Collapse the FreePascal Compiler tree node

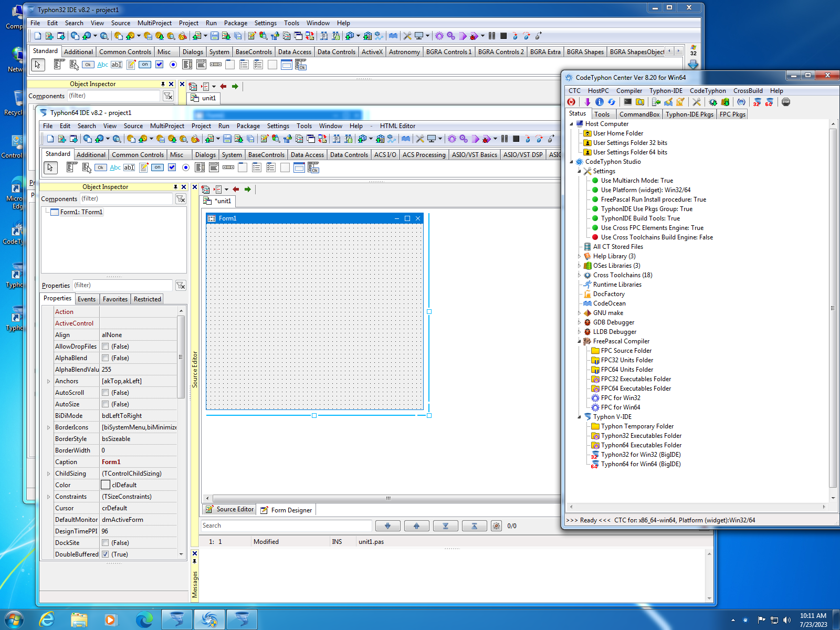click(580, 341)
